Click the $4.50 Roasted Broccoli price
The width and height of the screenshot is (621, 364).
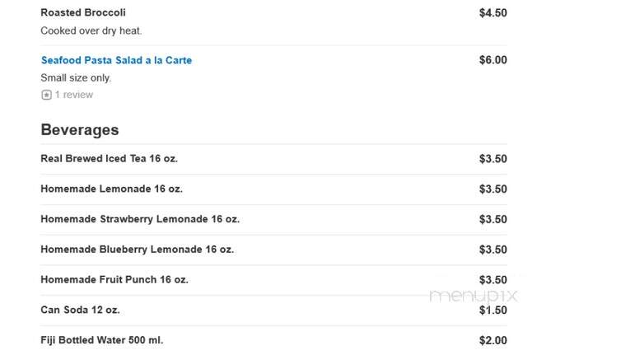pos(493,12)
